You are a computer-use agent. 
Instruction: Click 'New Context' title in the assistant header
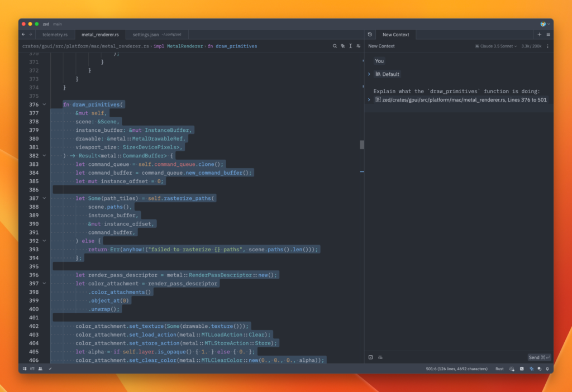(x=381, y=46)
